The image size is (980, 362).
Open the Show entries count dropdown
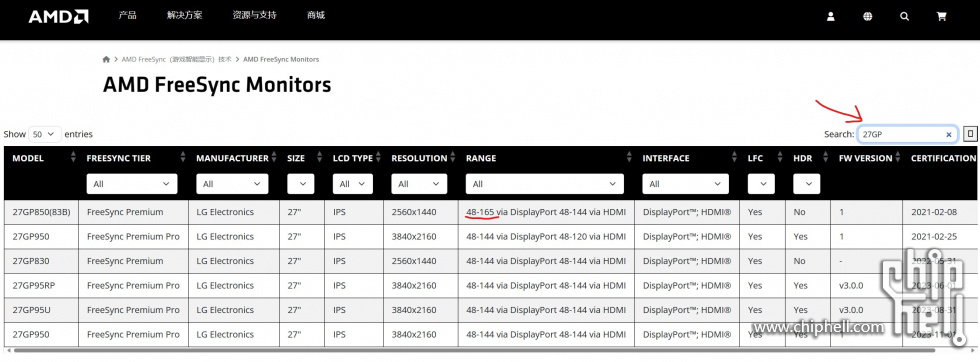tap(45, 134)
